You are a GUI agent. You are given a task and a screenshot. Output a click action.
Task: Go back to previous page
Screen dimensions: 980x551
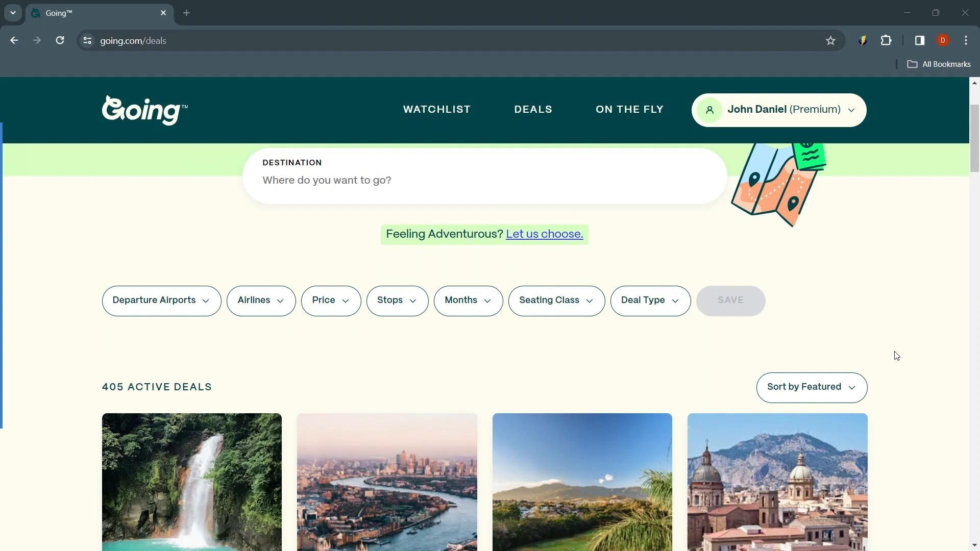click(x=14, y=41)
